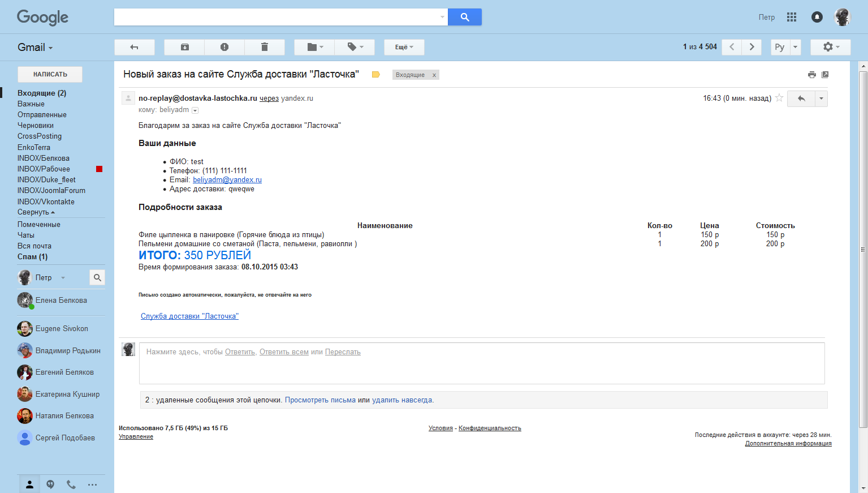Open the Спам (1) folder
The image size is (868, 493).
coord(32,256)
